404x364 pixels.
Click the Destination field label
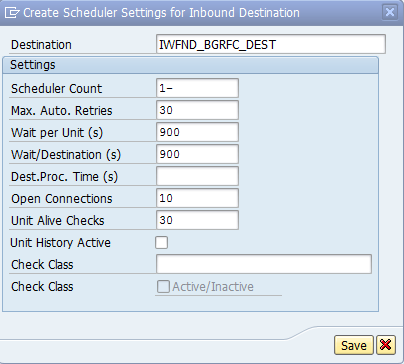[x=41, y=45]
